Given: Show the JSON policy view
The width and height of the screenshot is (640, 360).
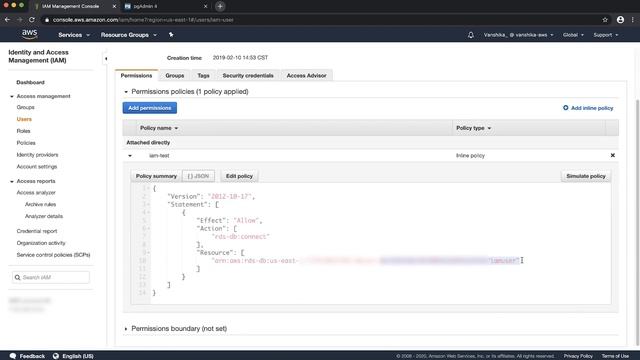Looking at the screenshot, I should (198, 176).
